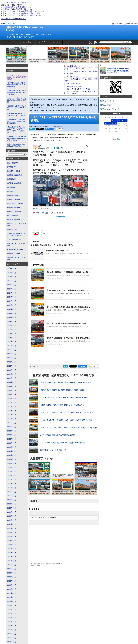
Task: Click the X ポスト button under article title
Action: tap(40, 129)
